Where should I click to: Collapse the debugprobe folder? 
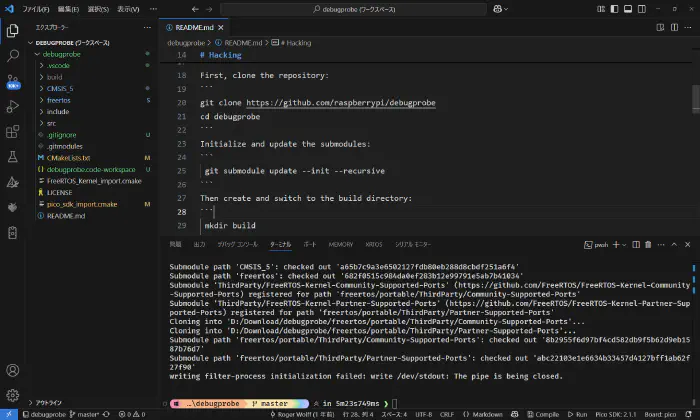point(37,54)
